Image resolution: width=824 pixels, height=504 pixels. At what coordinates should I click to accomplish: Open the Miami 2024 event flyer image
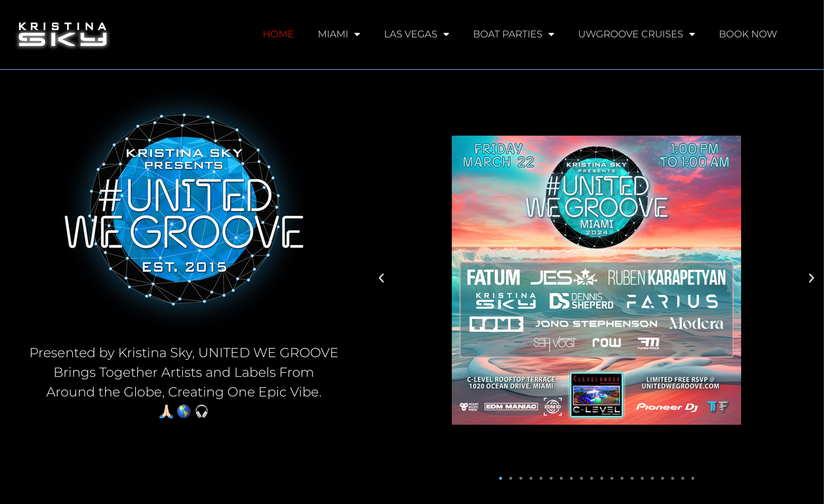[x=596, y=280]
